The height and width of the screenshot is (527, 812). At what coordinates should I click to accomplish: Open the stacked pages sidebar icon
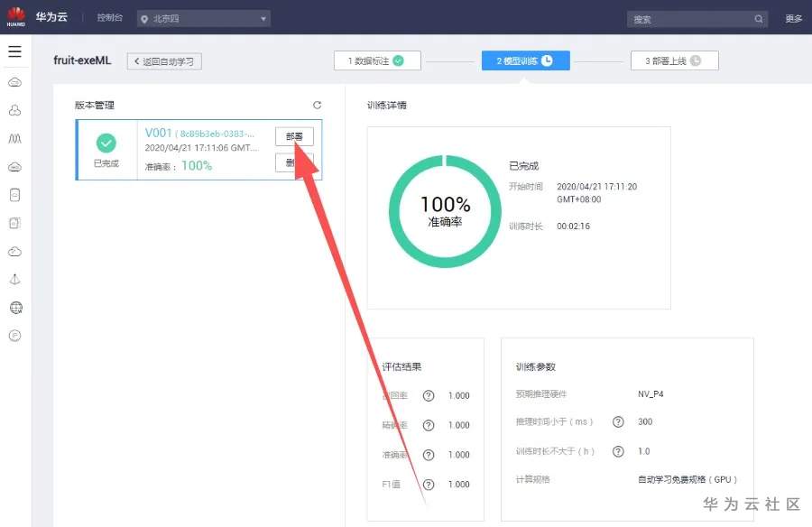[x=15, y=223]
